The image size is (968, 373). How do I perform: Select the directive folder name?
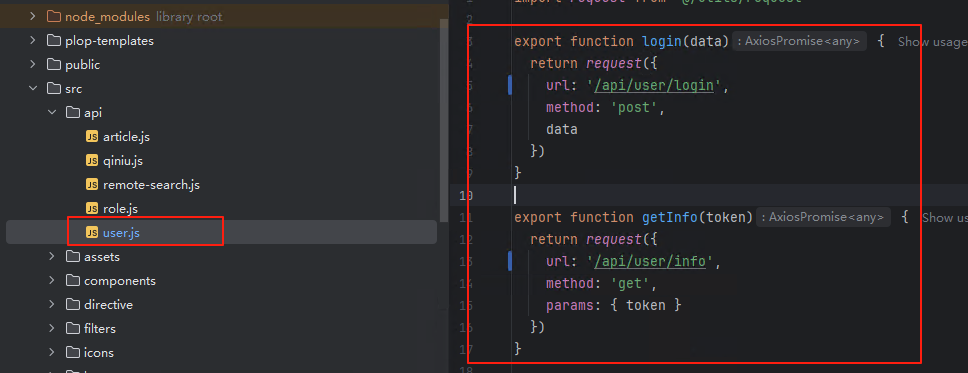tap(108, 304)
